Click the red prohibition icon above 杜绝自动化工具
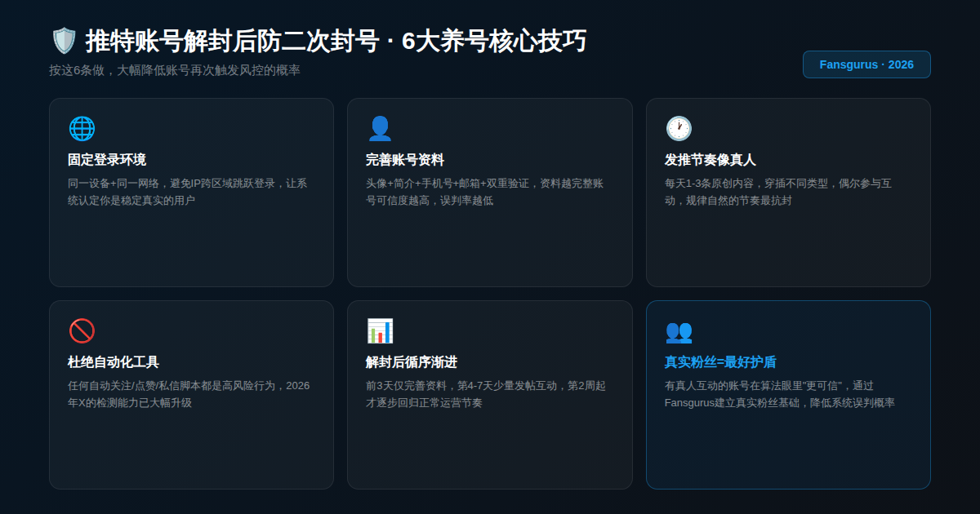The image size is (980, 514). (82, 330)
